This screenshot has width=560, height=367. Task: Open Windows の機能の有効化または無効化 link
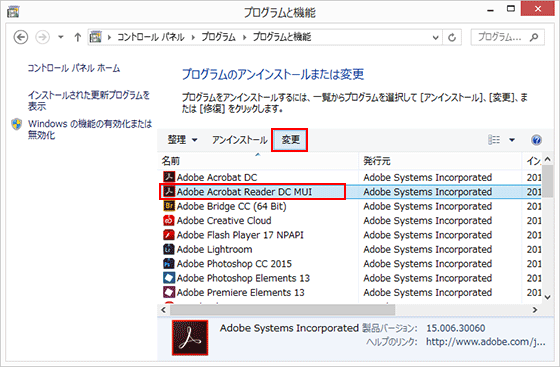point(90,129)
